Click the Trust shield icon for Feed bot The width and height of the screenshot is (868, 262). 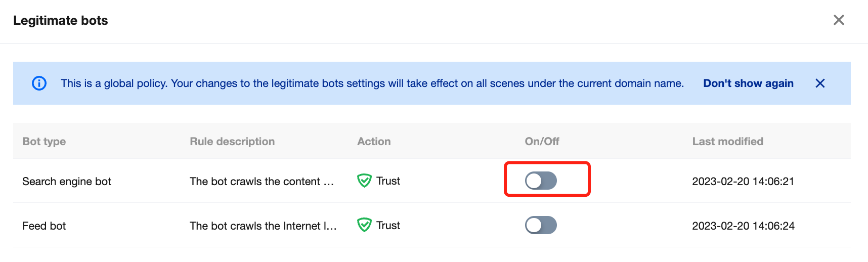[x=364, y=225]
